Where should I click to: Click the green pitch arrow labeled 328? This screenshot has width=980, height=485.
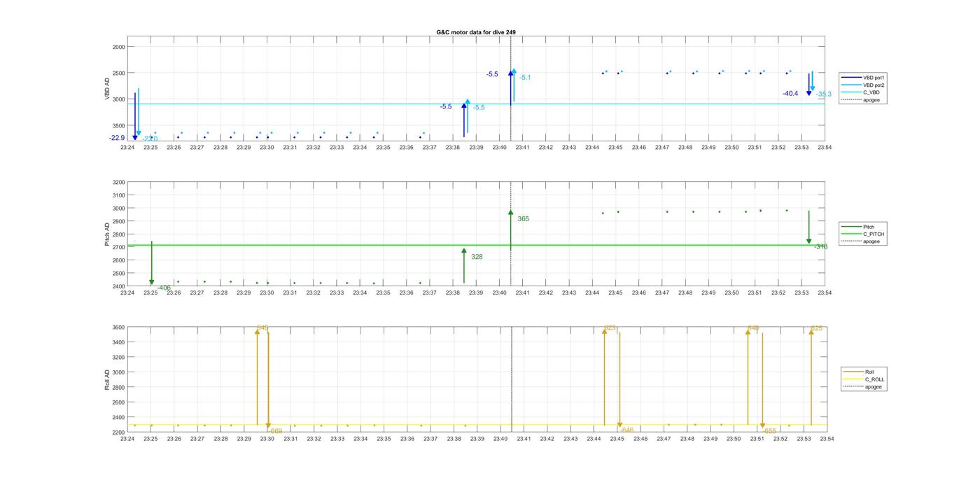[x=464, y=266]
